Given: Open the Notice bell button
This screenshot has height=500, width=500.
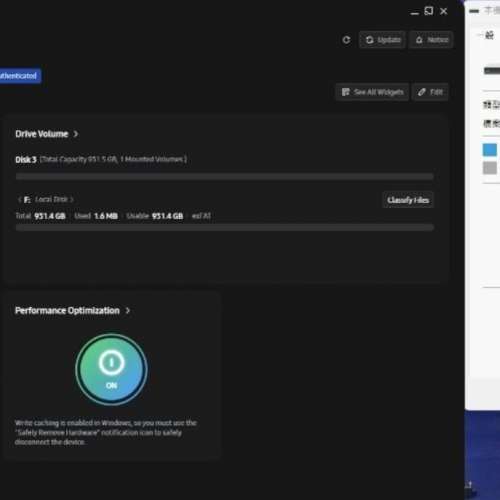Looking at the screenshot, I should (x=431, y=40).
